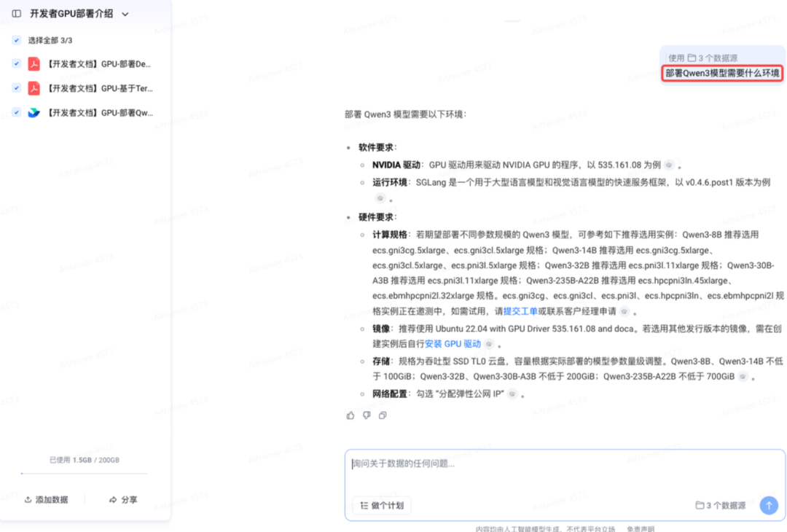Click the 硬件要求 heading
The height and width of the screenshot is (532, 787).
(375, 217)
